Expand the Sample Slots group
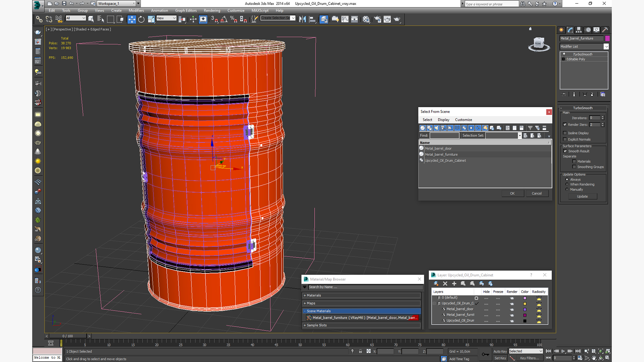644x362 pixels. click(362, 325)
